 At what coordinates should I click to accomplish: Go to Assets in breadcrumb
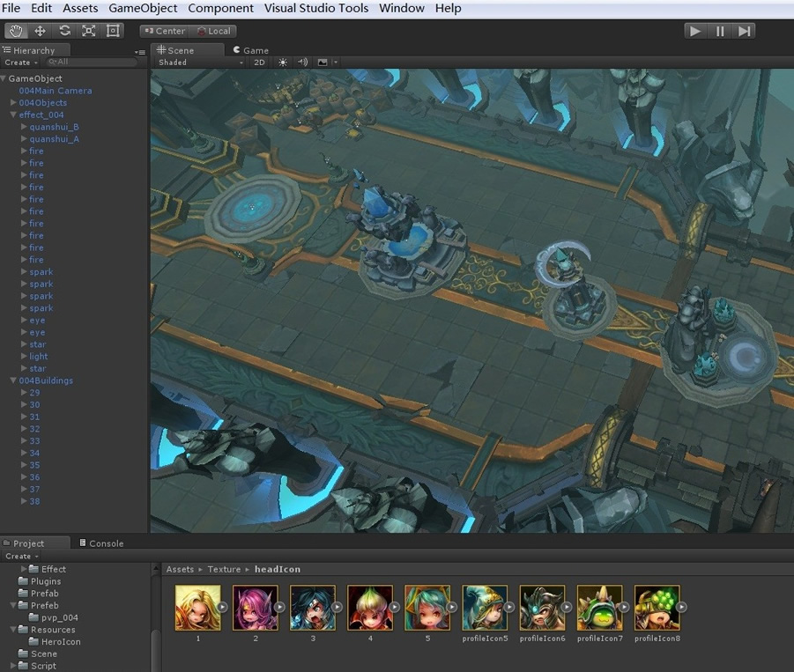point(180,569)
